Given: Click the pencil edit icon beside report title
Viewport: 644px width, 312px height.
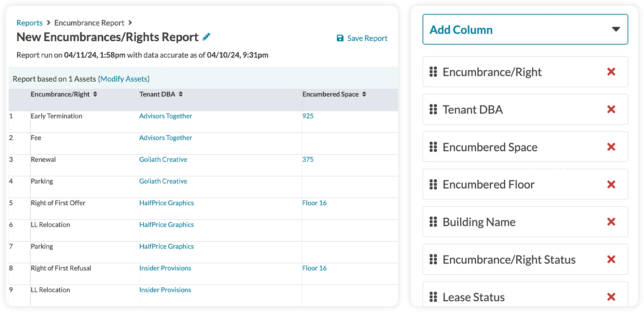Looking at the screenshot, I should click(206, 37).
